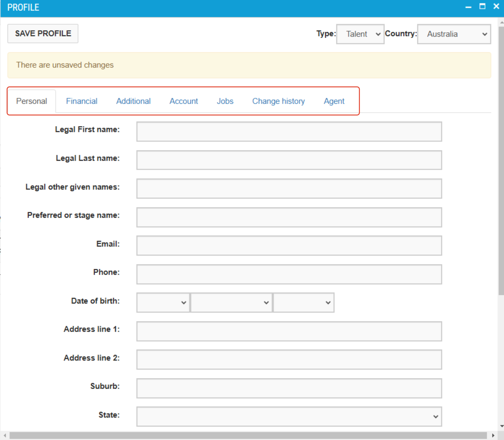The image size is (504, 440).
Task: Open the State dropdown
Action: (x=289, y=417)
